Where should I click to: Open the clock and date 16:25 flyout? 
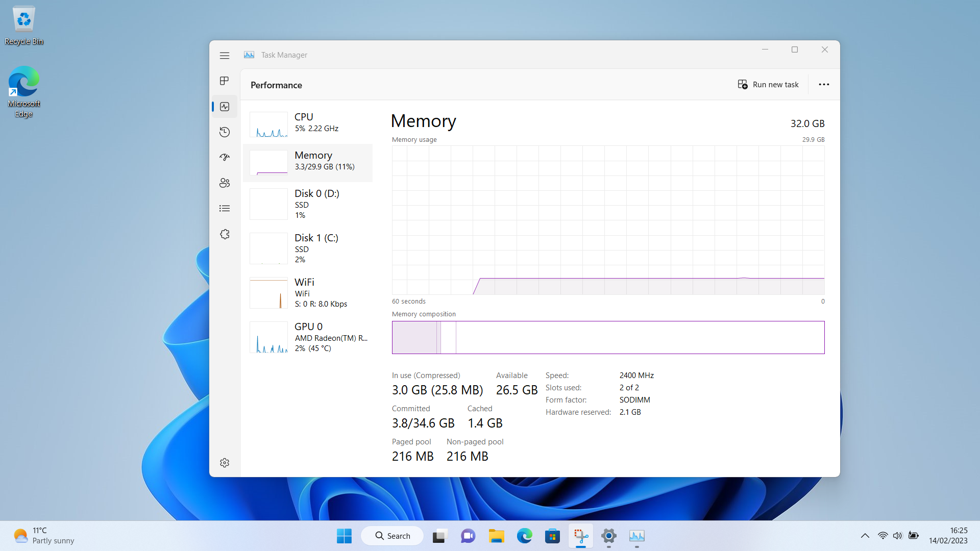948,536
